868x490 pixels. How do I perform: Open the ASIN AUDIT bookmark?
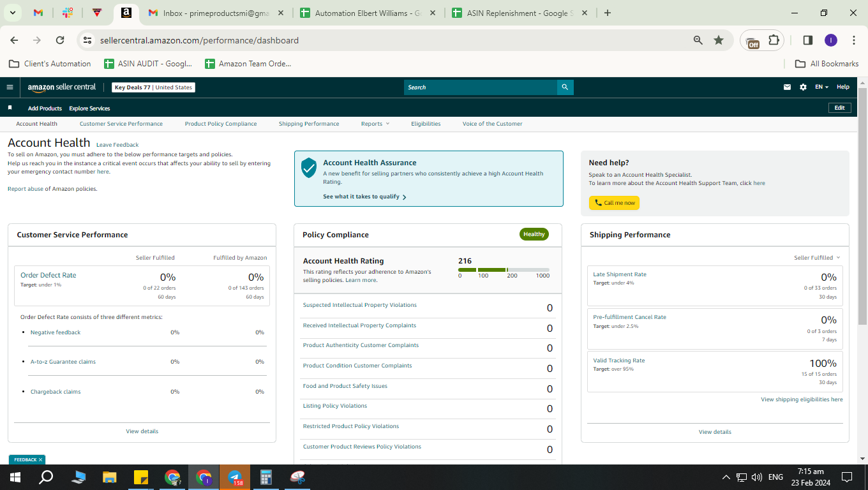click(147, 64)
